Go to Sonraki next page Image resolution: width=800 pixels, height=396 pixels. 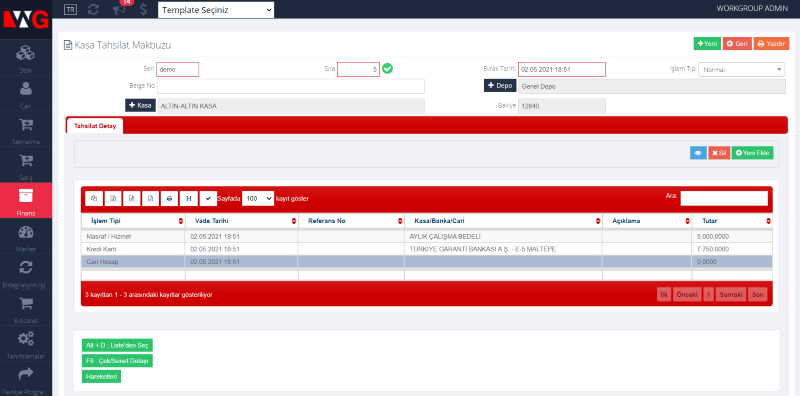[731, 294]
